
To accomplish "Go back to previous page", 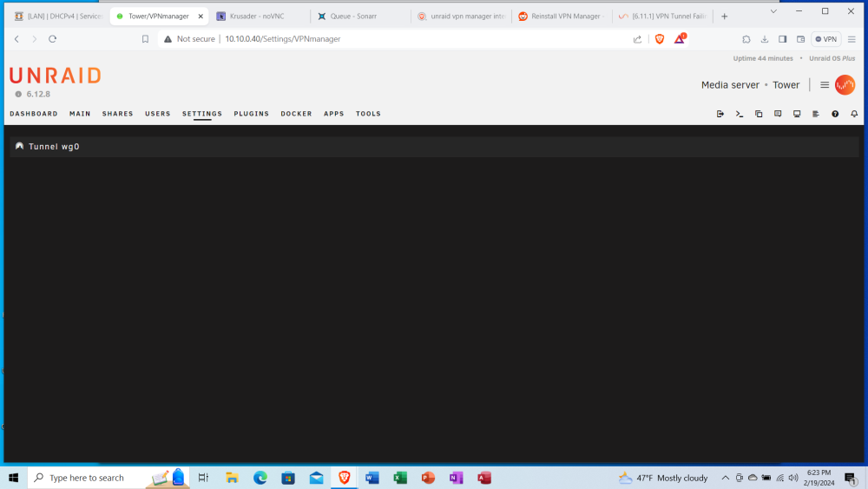I will coord(17,39).
